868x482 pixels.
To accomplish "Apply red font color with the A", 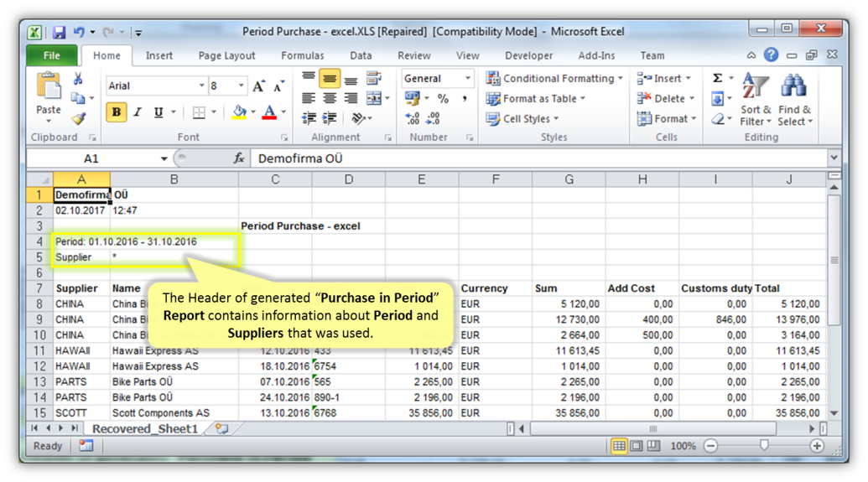I will 269,112.
